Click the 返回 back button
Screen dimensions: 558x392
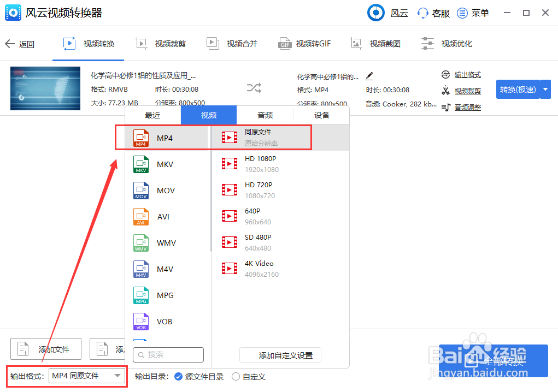[x=20, y=44]
